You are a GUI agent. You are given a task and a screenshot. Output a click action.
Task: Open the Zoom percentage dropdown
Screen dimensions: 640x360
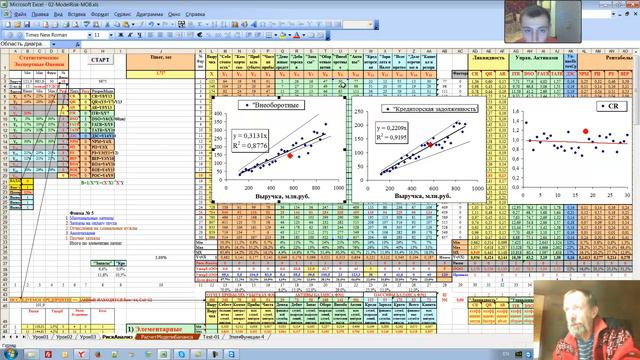370,25
